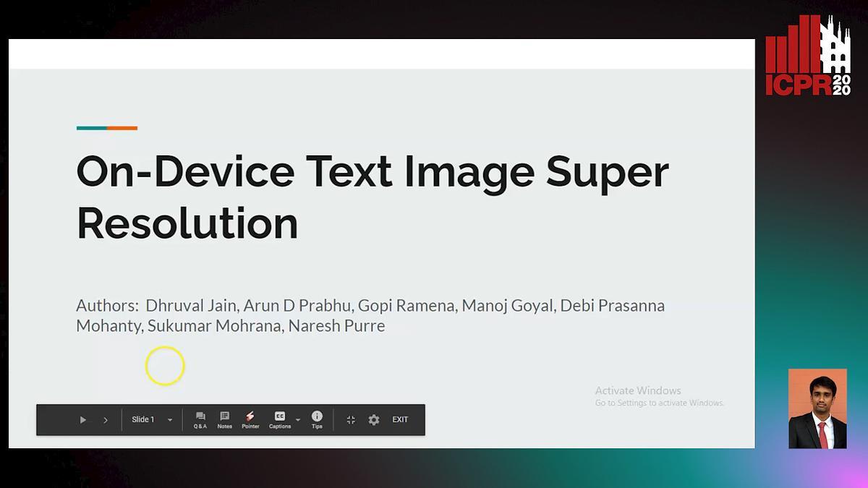Open the Q&A panel

tap(200, 420)
